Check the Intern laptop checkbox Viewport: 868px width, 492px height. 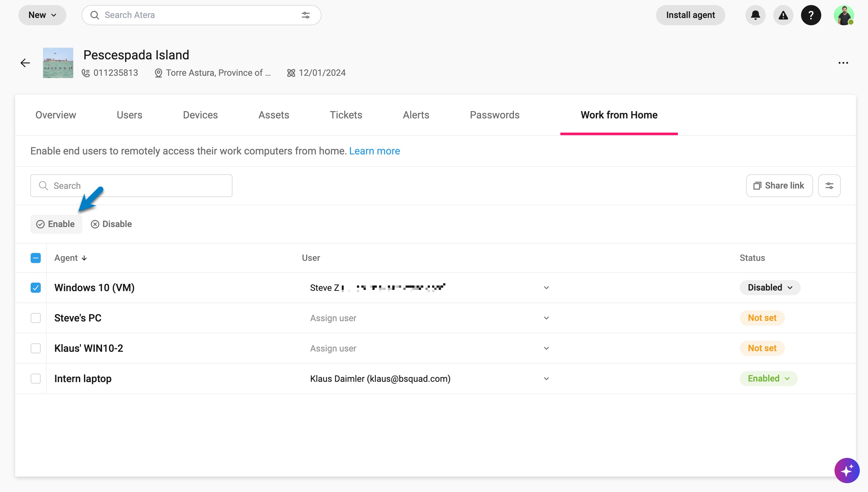tap(35, 379)
